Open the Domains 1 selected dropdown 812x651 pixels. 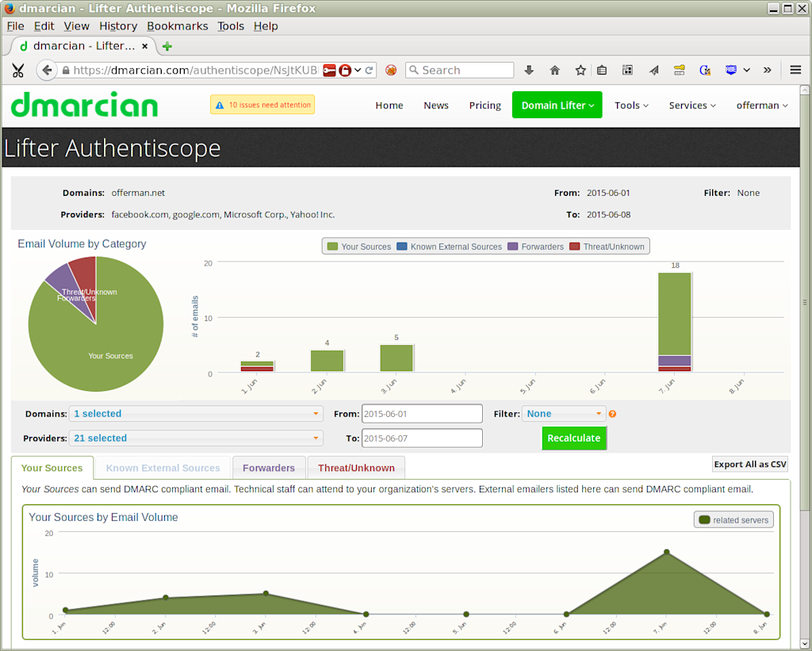click(196, 414)
